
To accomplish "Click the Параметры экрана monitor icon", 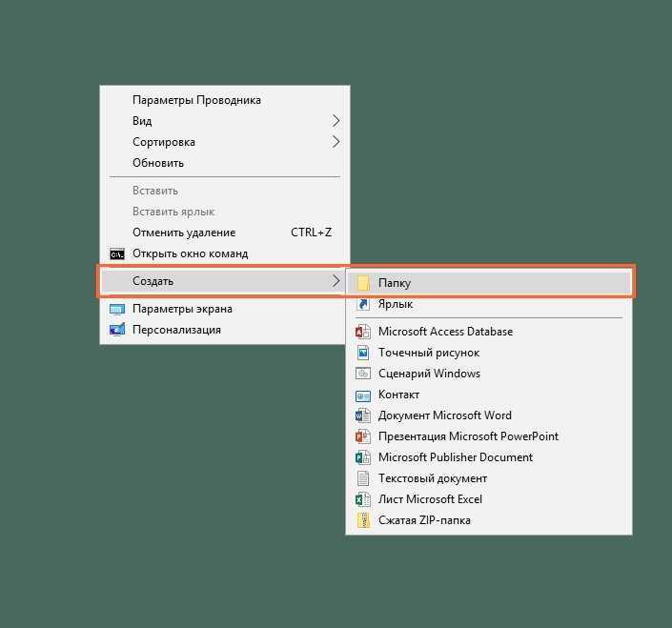I will [x=117, y=309].
